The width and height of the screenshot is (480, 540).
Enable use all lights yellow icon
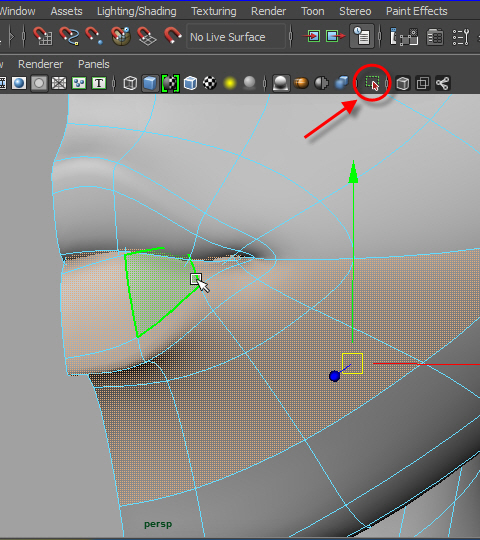coord(230,83)
